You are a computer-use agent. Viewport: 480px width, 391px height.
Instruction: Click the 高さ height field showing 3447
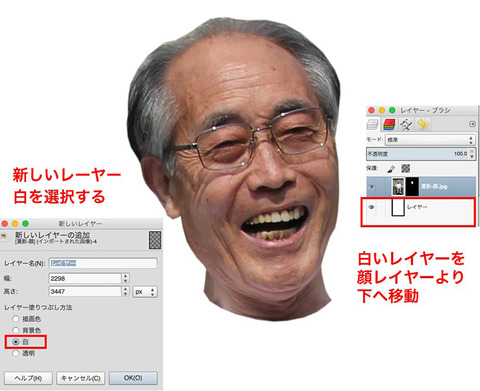tap(85, 291)
